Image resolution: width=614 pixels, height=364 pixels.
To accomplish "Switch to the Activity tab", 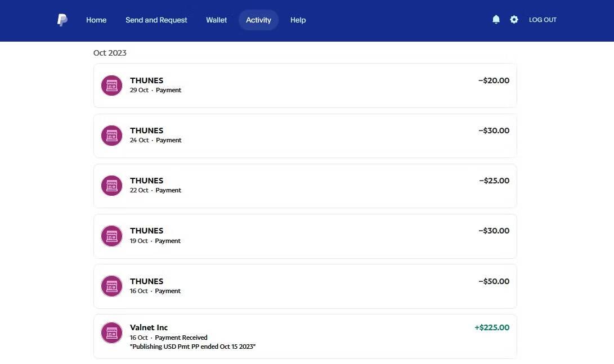I will click(x=258, y=20).
